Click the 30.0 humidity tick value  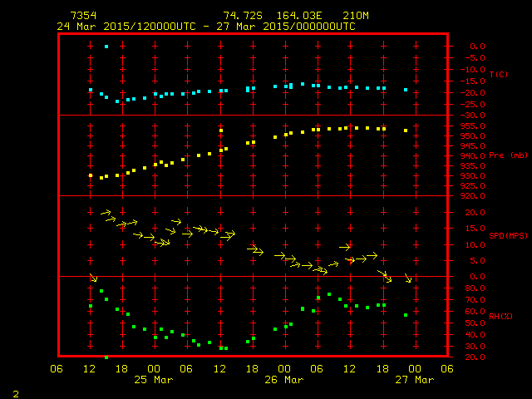point(475,347)
